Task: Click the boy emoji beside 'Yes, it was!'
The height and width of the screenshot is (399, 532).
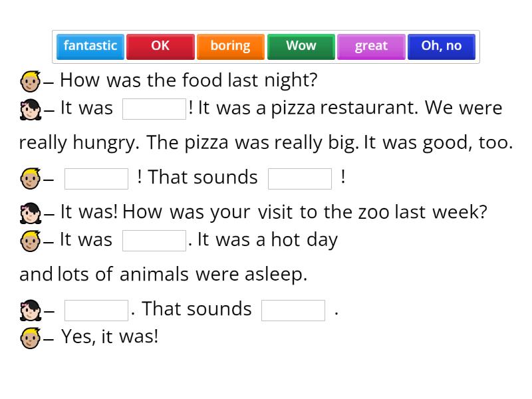Action: (x=31, y=338)
